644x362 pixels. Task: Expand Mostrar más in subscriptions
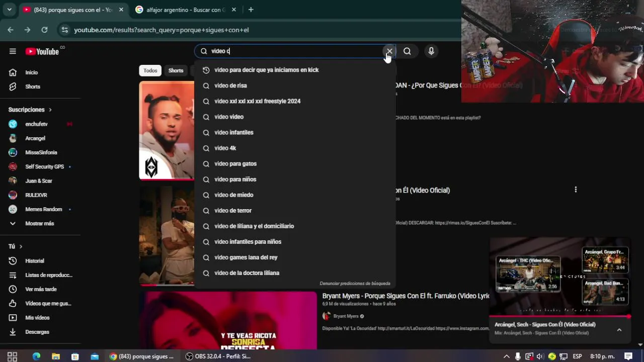[x=40, y=223]
